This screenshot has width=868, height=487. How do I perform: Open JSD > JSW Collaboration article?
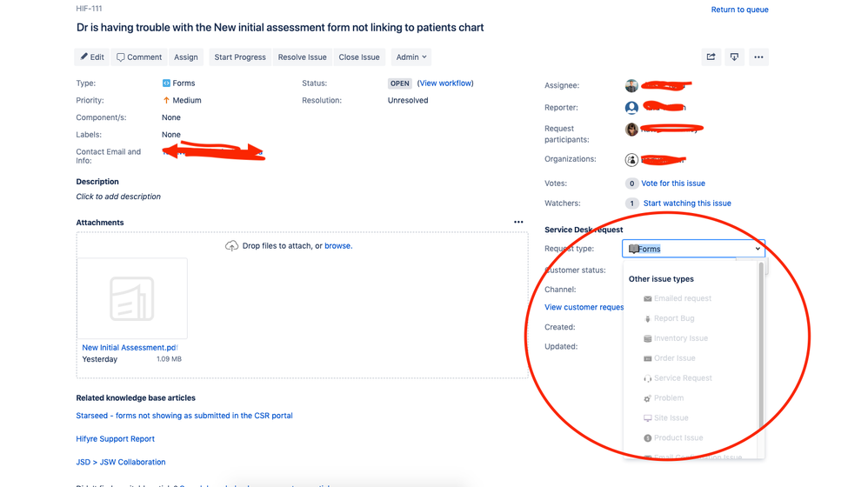click(x=121, y=462)
